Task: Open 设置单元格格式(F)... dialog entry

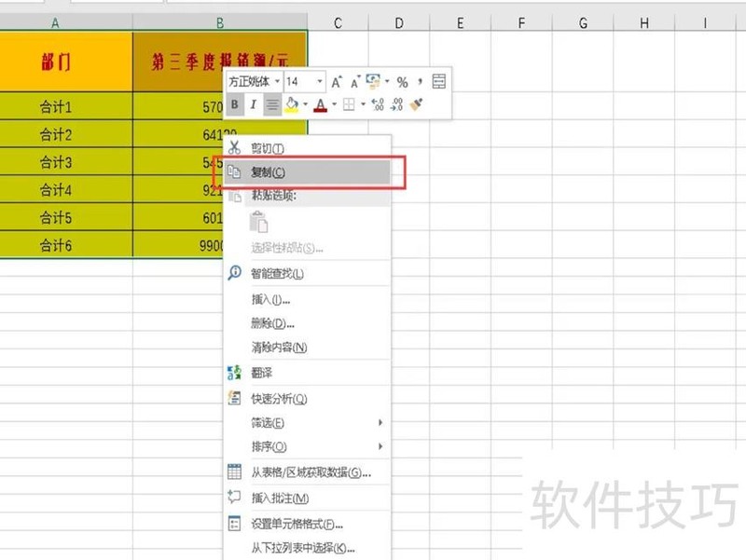Action: tap(308, 524)
